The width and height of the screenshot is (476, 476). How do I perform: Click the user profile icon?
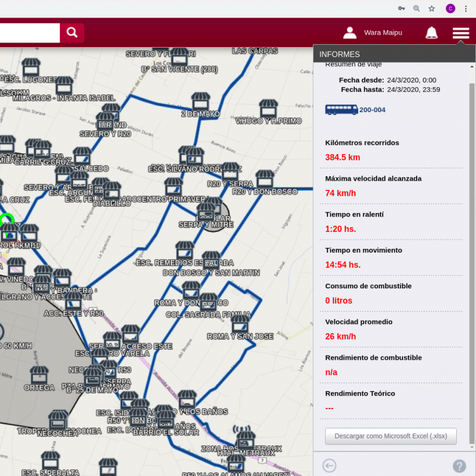[350, 33]
